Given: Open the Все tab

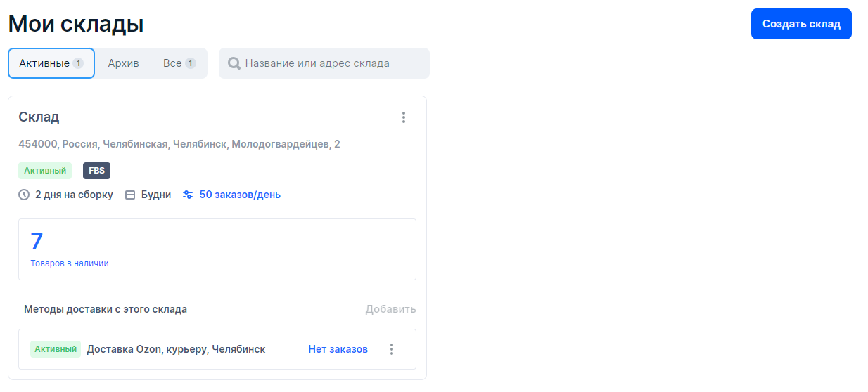Looking at the screenshot, I should 179,63.
